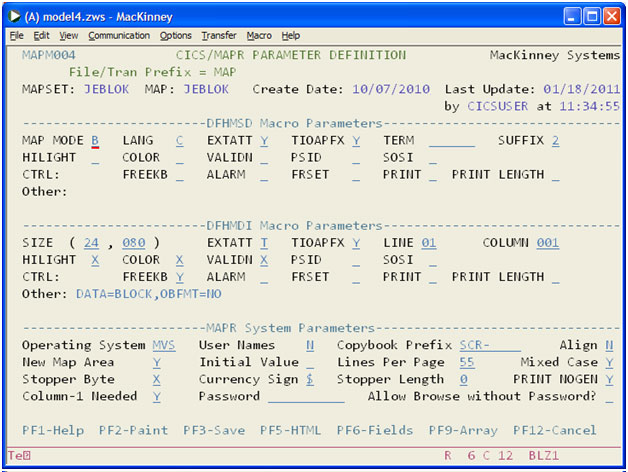Click the DFHMDI EXTATT field containing T
The width and height of the screenshot is (628, 472).
[264, 243]
